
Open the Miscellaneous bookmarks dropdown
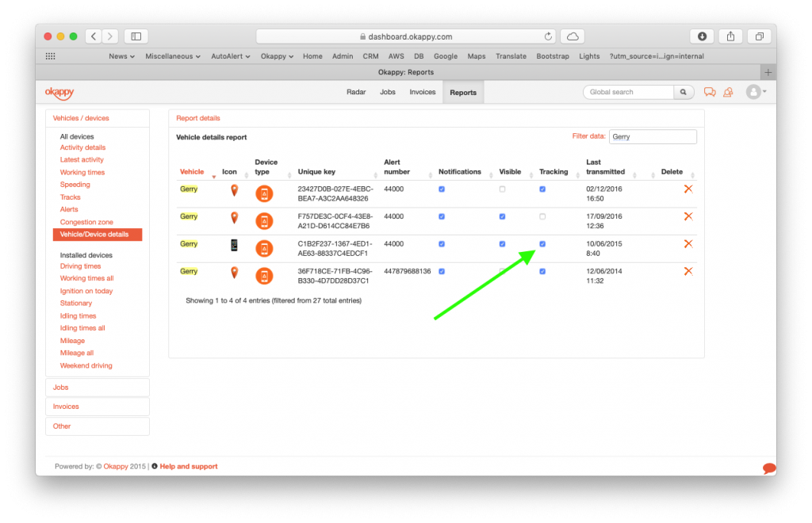172,56
